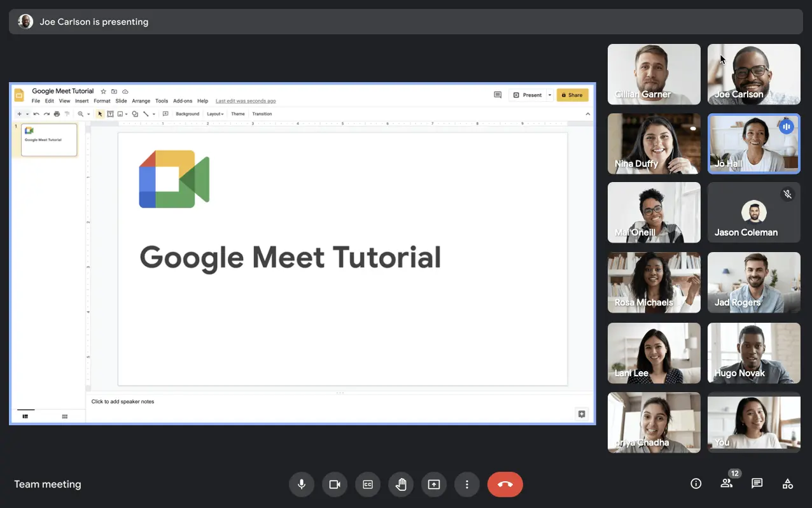Show the participants list with 12 badge
The width and height of the screenshot is (812, 508).
pyautogui.click(x=727, y=483)
